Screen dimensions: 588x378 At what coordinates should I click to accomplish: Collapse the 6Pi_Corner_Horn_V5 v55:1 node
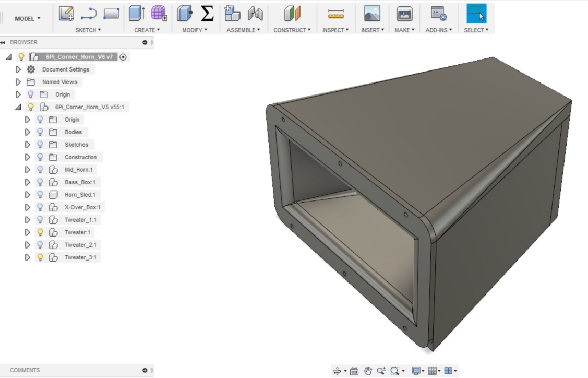coord(18,107)
